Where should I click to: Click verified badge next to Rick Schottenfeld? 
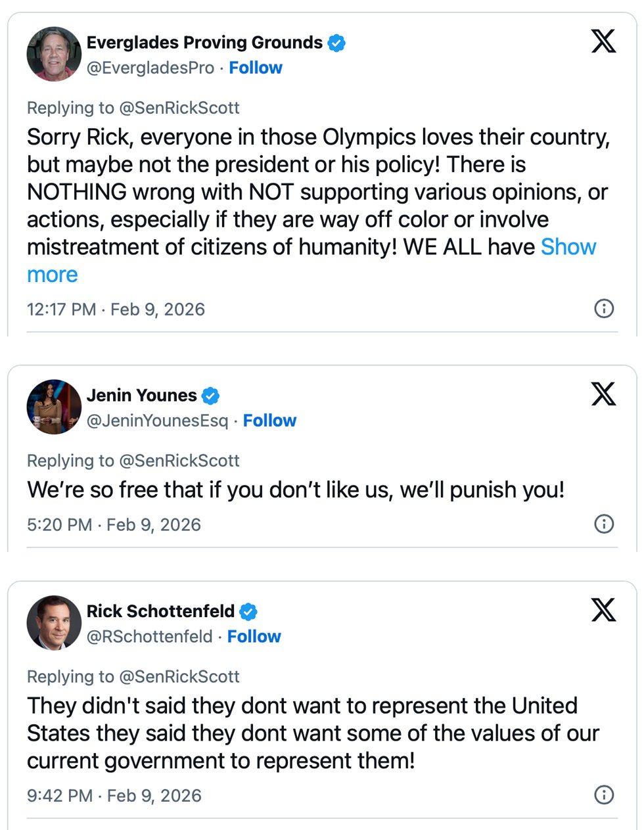248,612
